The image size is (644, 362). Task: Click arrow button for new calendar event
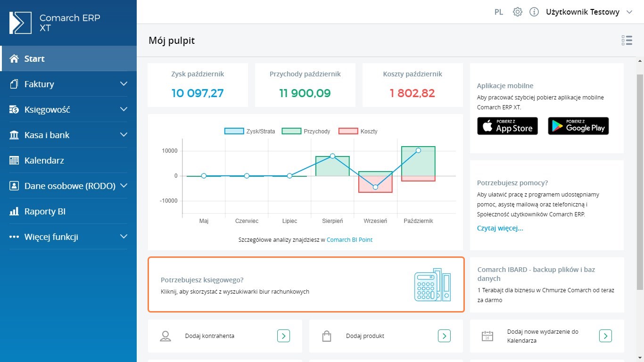click(605, 336)
